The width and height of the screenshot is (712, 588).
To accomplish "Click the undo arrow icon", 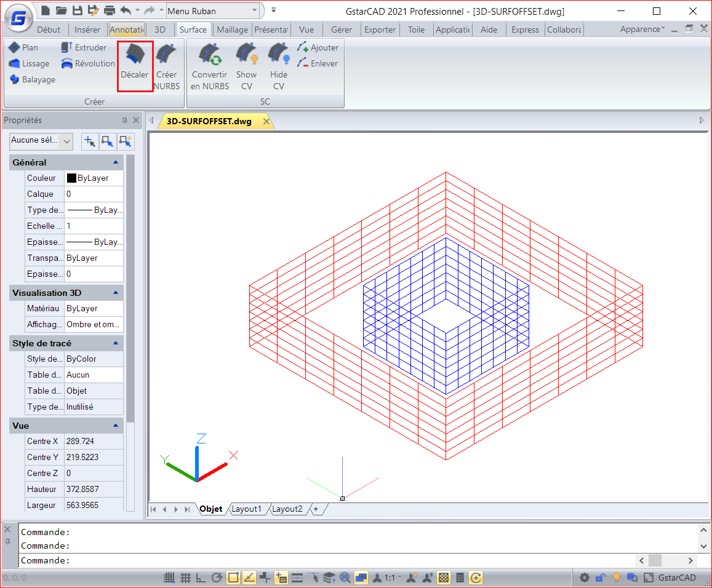I will [126, 10].
